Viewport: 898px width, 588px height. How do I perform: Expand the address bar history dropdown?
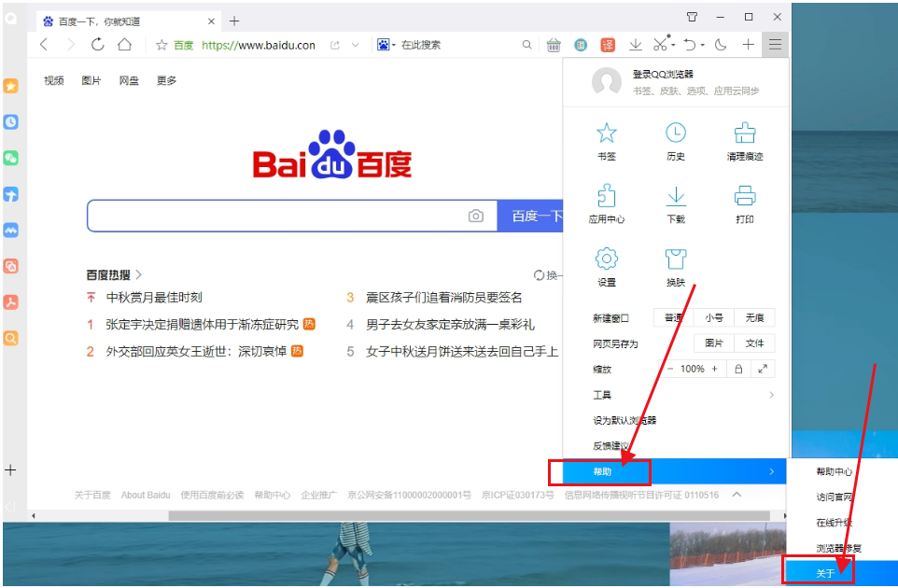pyautogui.click(x=355, y=45)
